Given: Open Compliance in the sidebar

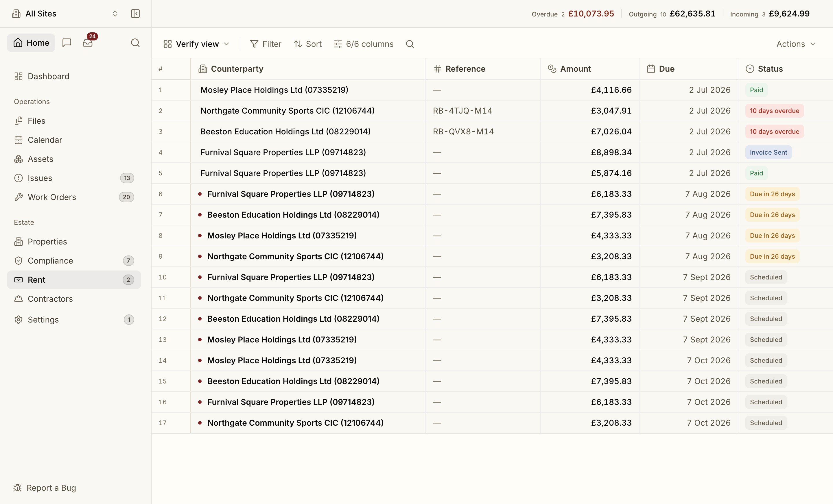Looking at the screenshot, I should point(74,261).
